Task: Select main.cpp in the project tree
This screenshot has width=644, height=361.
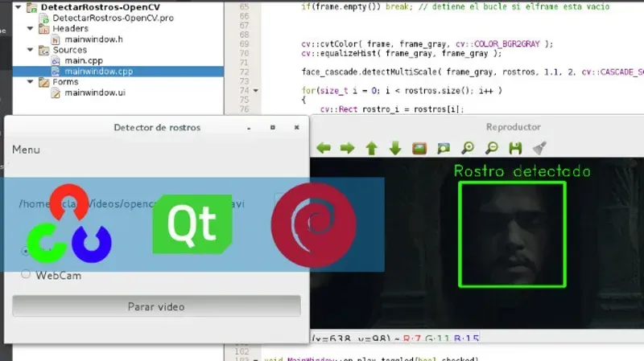Action: (84, 61)
